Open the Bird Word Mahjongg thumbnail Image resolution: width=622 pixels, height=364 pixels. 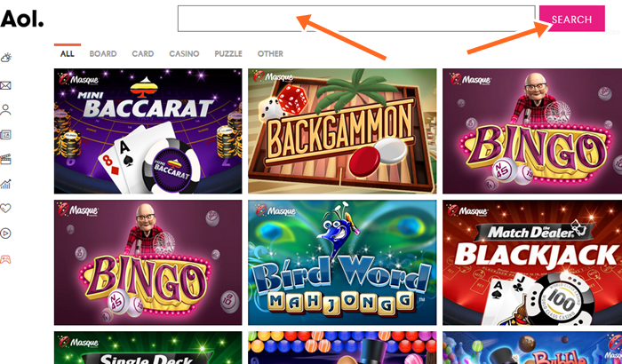pos(342,263)
